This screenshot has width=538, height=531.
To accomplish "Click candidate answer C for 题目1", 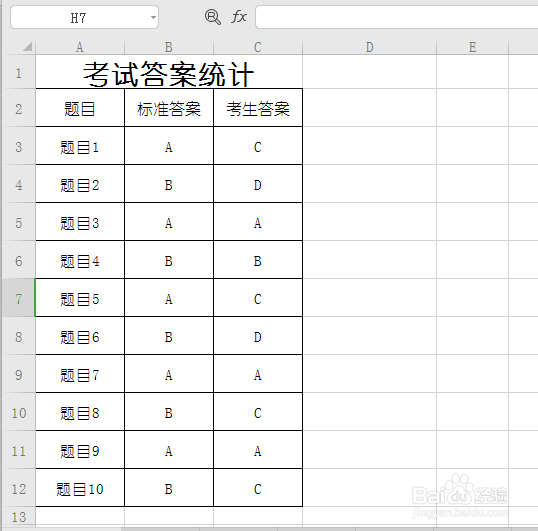I will tap(258, 147).
